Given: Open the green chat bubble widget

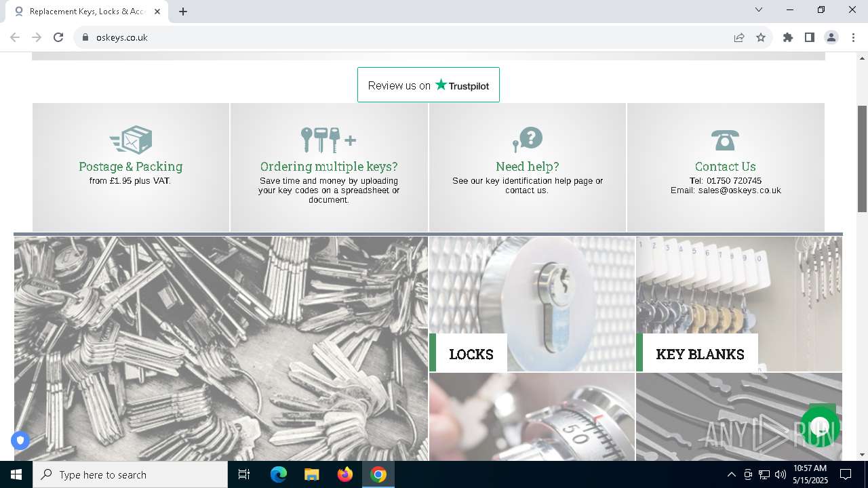Looking at the screenshot, I should tap(820, 427).
